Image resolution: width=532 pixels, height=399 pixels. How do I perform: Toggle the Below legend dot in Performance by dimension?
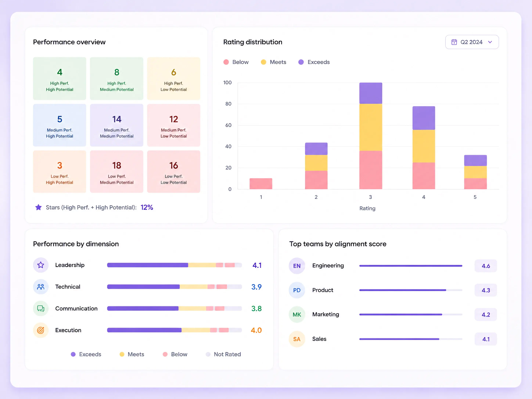165,354
